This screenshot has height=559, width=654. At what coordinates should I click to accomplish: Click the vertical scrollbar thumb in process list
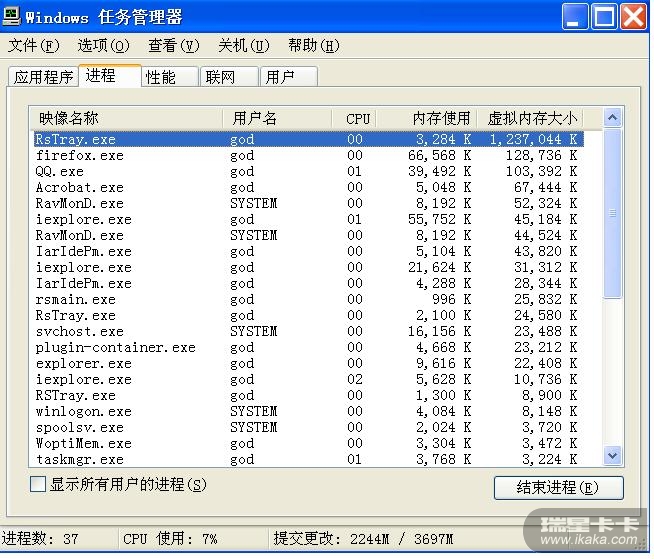(x=612, y=213)
